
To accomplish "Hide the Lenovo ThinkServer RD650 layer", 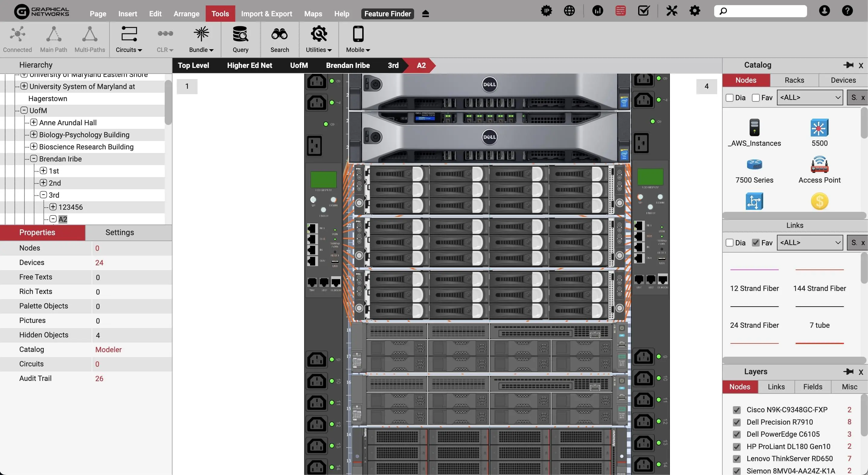I will (x=737, y=459).
